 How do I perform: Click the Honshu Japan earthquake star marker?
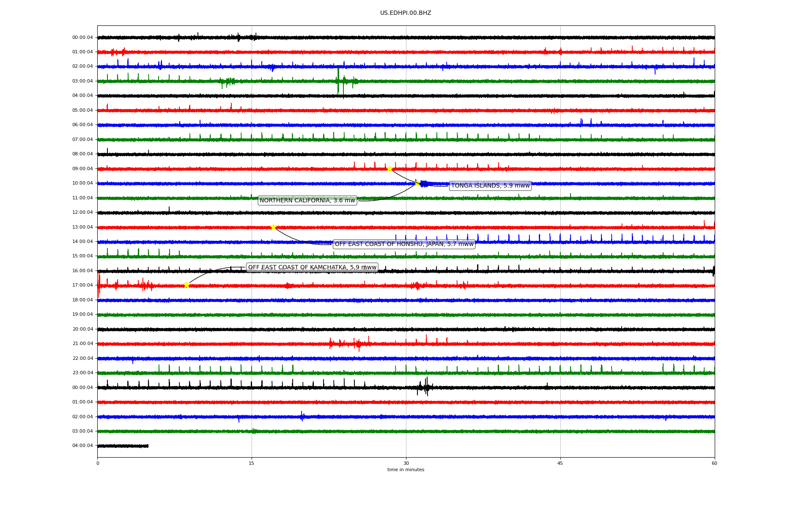click(273, 227)
